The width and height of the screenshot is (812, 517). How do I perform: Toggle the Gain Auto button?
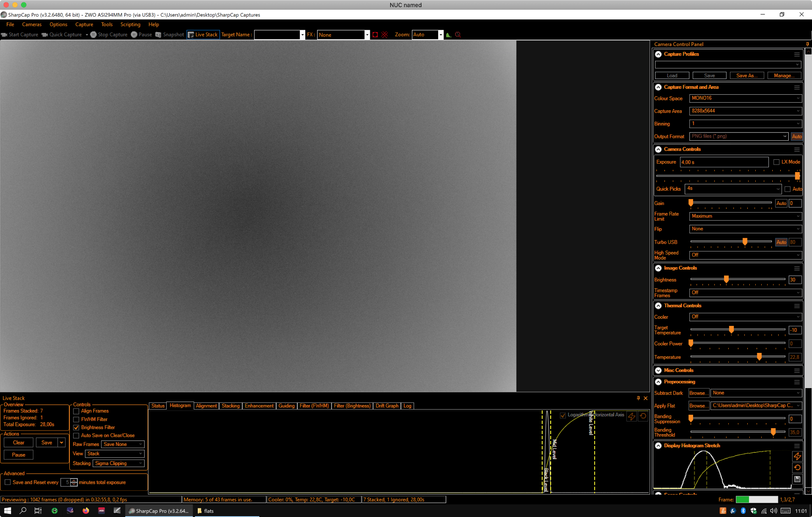(781, 203)
